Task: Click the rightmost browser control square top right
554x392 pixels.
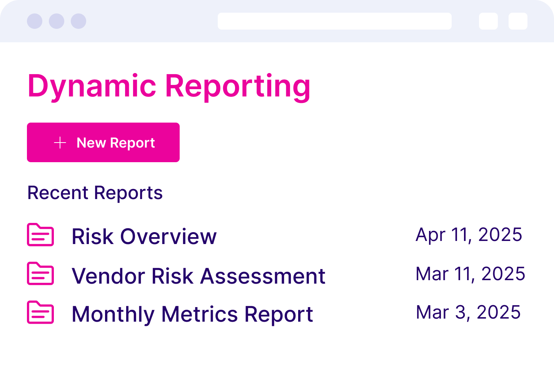Action: [x=517, y=22]
